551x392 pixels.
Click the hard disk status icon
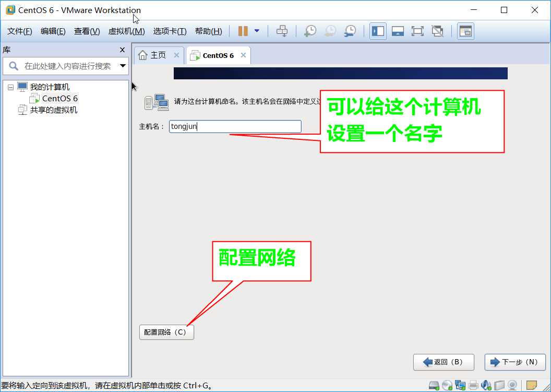tap(434, 385)
